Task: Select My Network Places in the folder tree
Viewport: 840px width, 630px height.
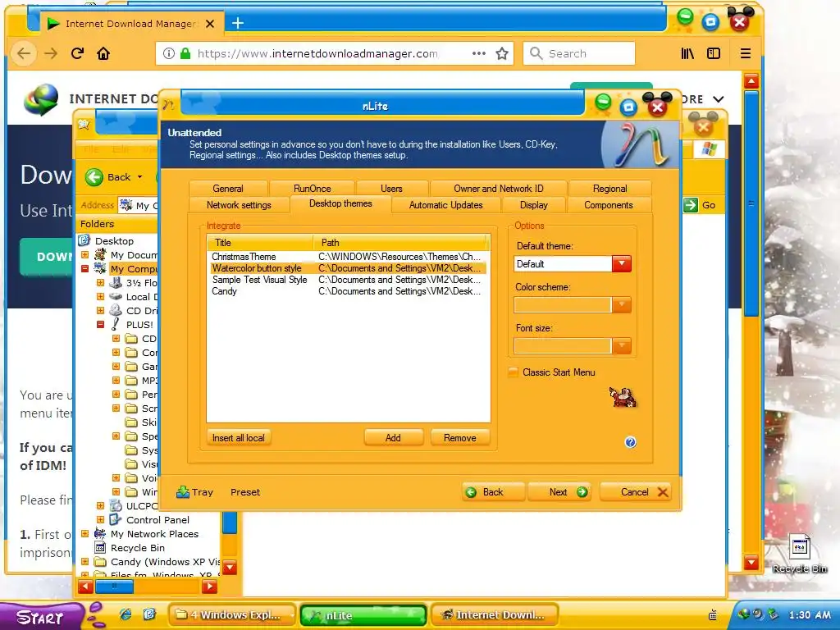Action: 154,533
